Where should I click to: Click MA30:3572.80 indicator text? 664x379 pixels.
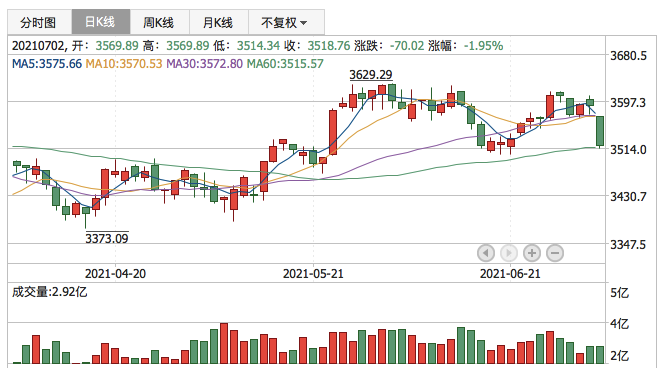point(204,64)
